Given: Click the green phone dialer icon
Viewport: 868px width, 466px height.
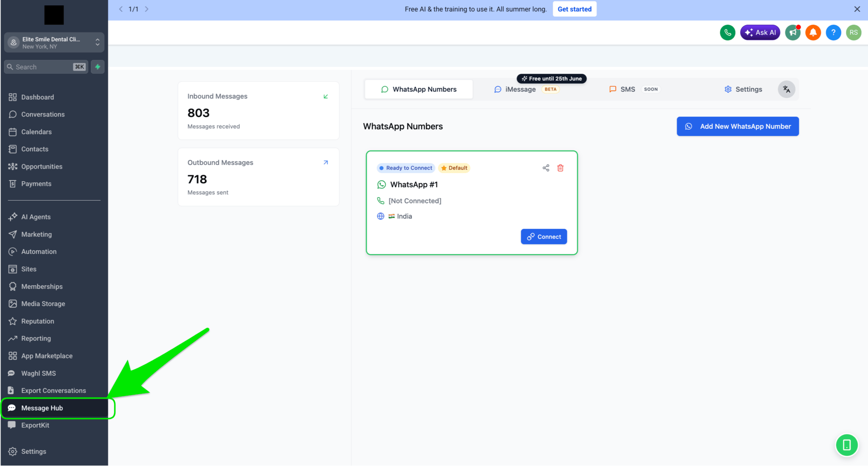Looking at the screenshot, I should (727, 33).
